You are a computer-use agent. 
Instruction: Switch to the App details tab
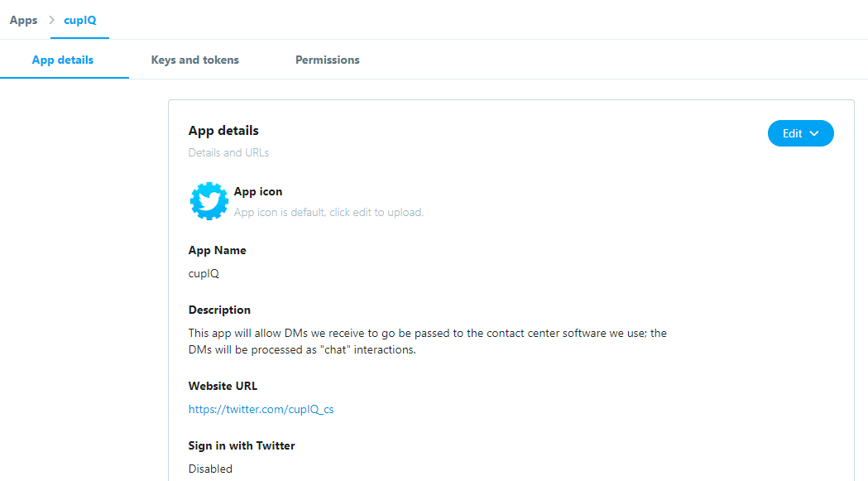(63, 60)
